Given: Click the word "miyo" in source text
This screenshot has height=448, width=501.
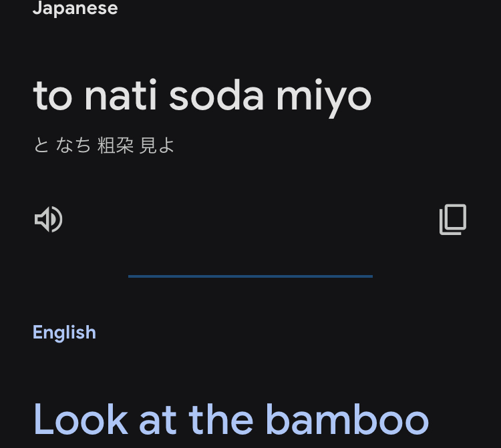Looking at the screenshot, I should click(324, 97).
